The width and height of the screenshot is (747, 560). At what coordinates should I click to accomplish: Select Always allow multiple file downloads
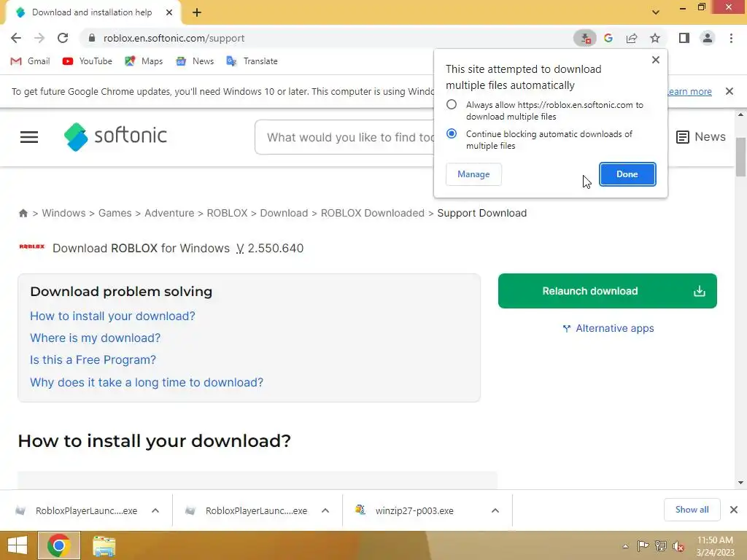[451, 104]
